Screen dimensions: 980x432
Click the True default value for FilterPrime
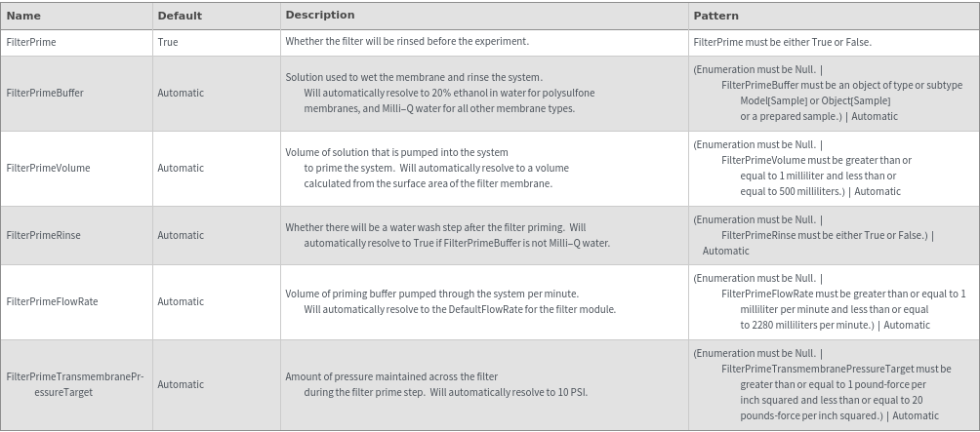tap(168, 43)
